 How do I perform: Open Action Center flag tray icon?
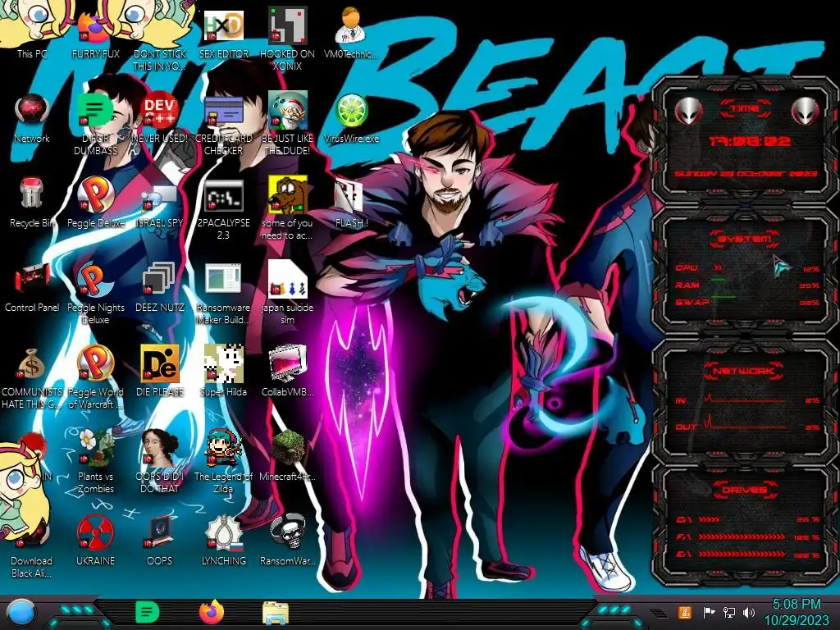[x=709, y=612]
